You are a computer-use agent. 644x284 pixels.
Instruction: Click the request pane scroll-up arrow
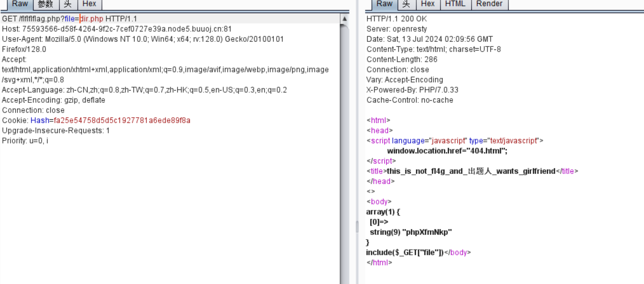pyautogui.click(x=344, y=19)
